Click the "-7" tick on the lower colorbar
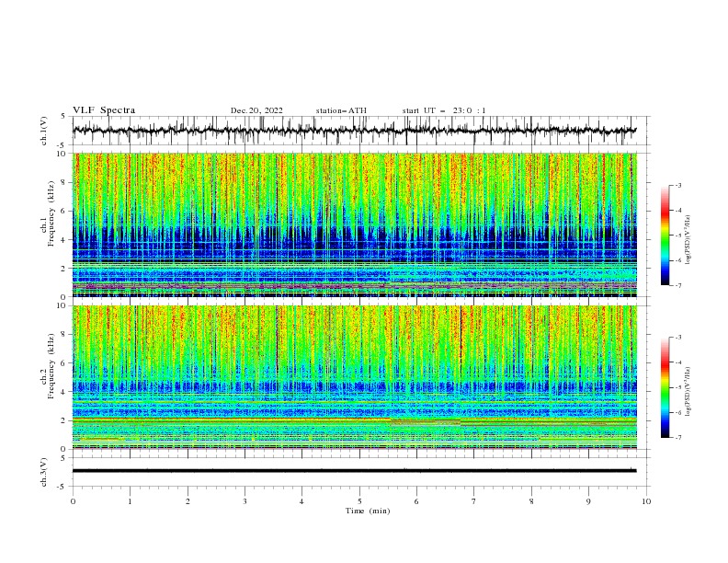 (x=678, y=438)
